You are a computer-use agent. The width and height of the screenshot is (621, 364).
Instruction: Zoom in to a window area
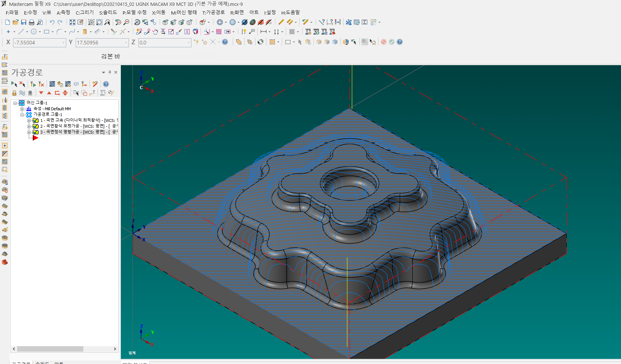click(x=91, y=22)
